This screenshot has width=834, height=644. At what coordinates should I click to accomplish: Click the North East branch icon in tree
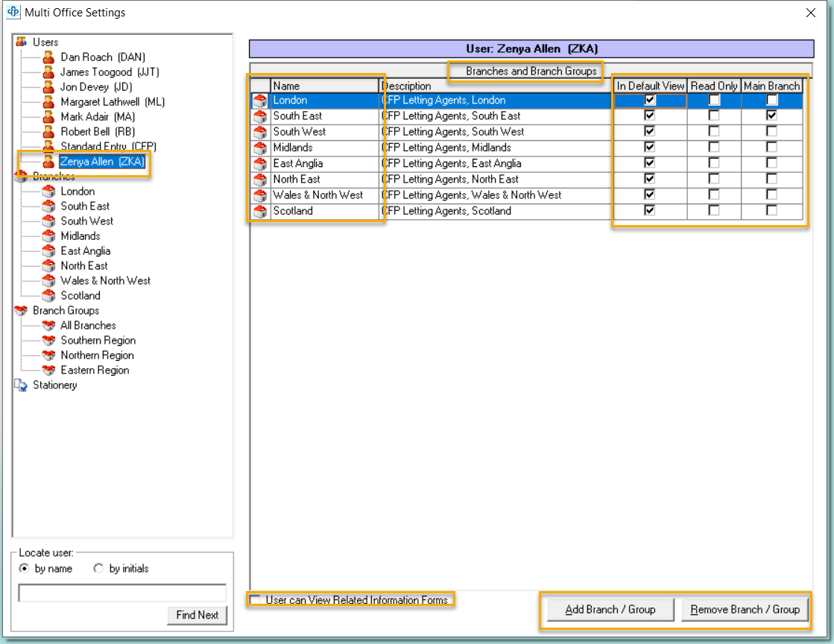click(49, 265)
